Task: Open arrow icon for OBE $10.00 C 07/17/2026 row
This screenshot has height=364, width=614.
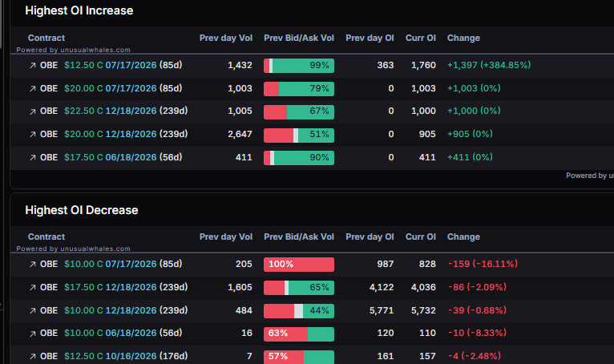Action: tap(33, 265)
